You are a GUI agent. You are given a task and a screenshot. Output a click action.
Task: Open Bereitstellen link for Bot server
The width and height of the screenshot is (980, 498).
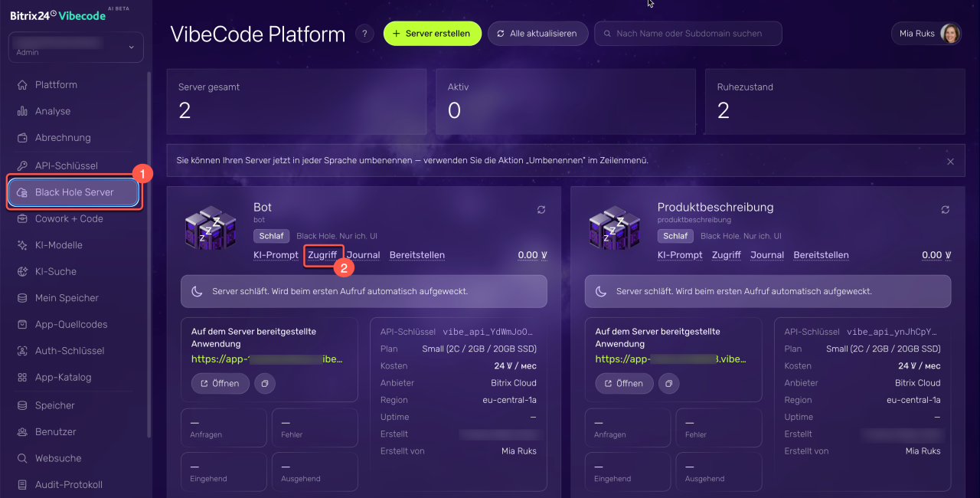pyautogui.click(x=417, y=255)
